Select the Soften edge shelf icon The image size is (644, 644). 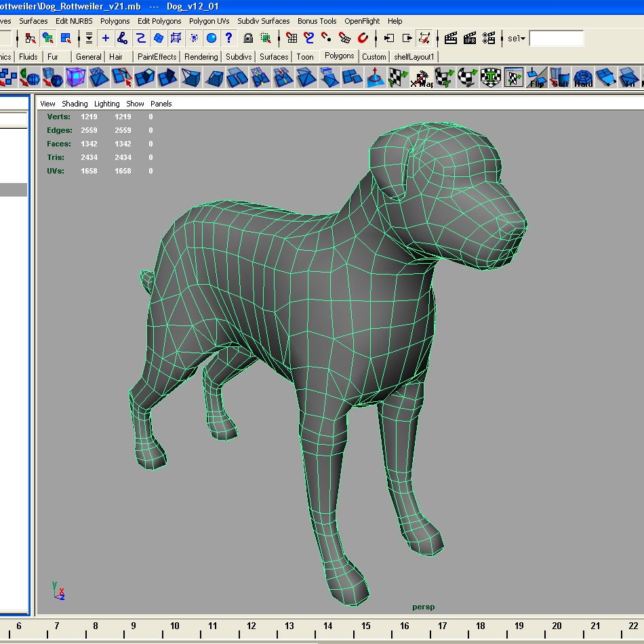(x=558, y=77)
